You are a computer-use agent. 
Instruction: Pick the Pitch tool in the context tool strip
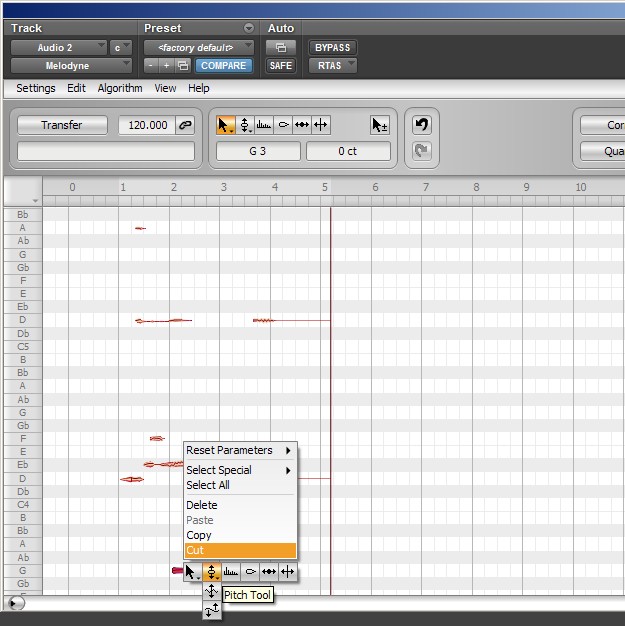(x=212, y=572)
